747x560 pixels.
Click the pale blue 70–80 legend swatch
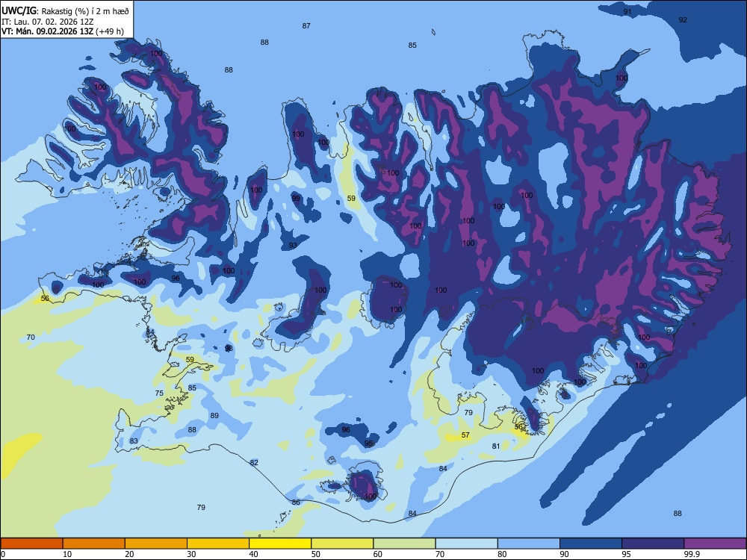(466, 544)
